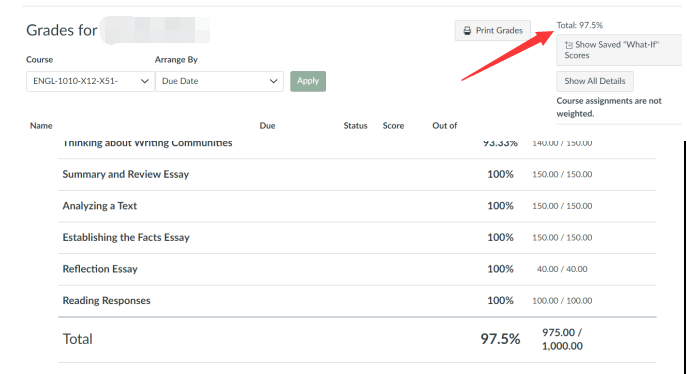Click the Status column header
Screen dimensions: 687x374
(x=355, y=126)
